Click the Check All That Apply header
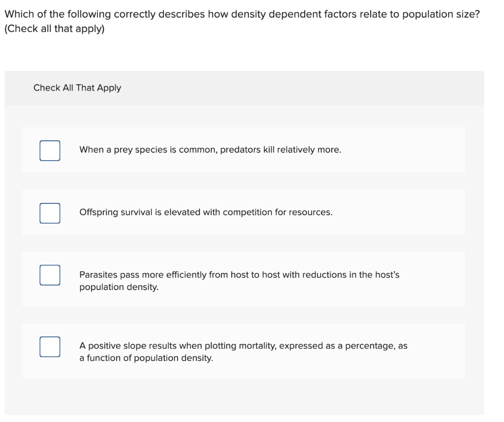The height and width of the screenshot is (422, 504). 77,88
